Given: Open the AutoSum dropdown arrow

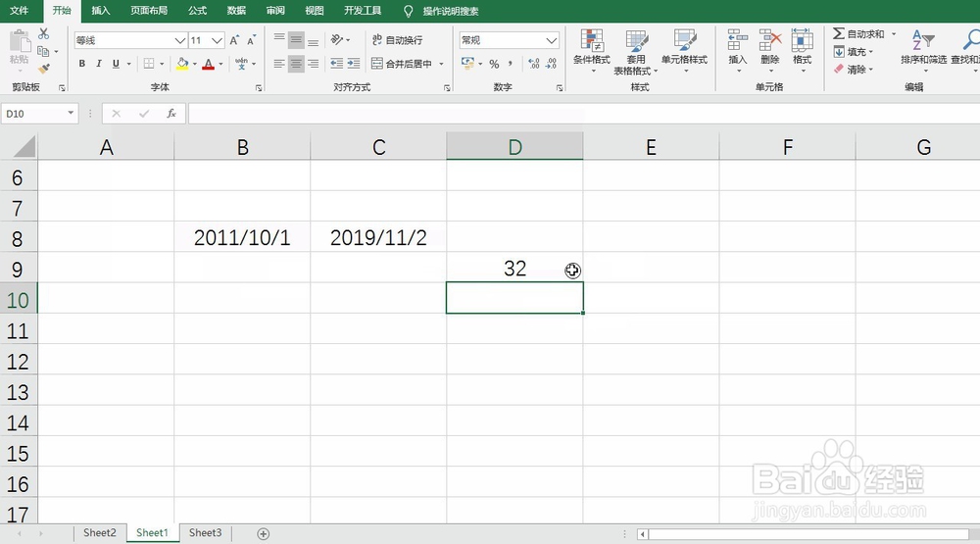Looking at the screenshot, I should 894,33.
